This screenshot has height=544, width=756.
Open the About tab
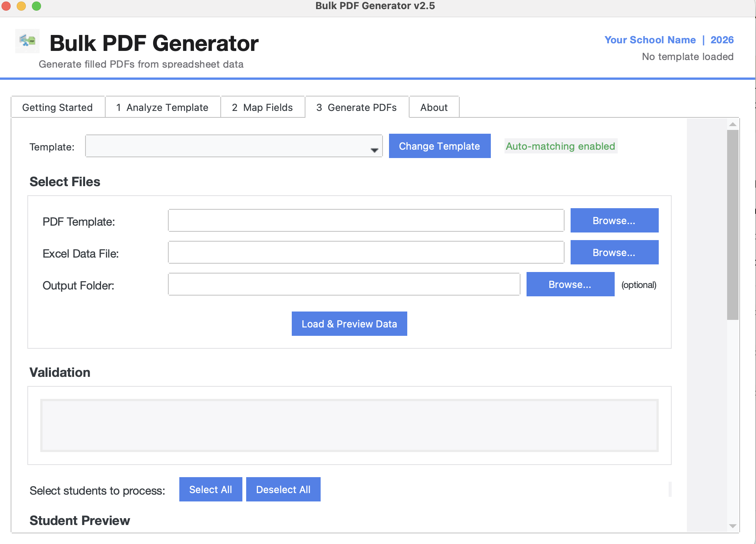pyautogui.click(x=434, y=107)
